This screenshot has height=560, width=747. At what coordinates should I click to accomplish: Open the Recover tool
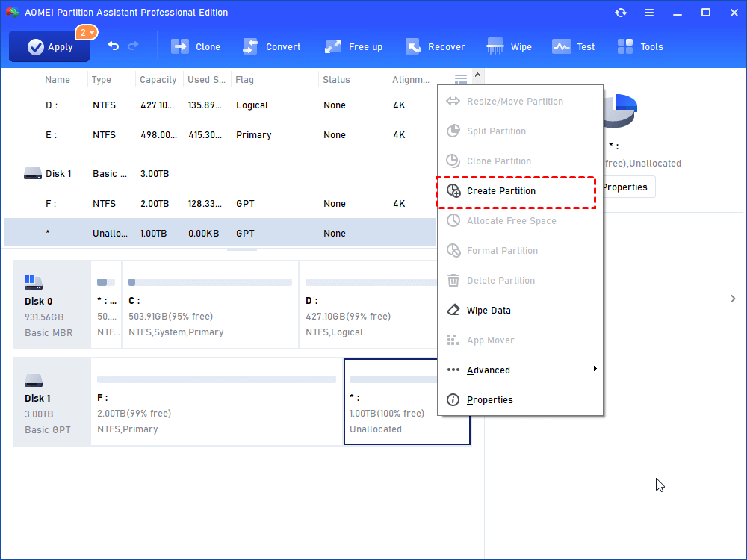tap(435, 46)
